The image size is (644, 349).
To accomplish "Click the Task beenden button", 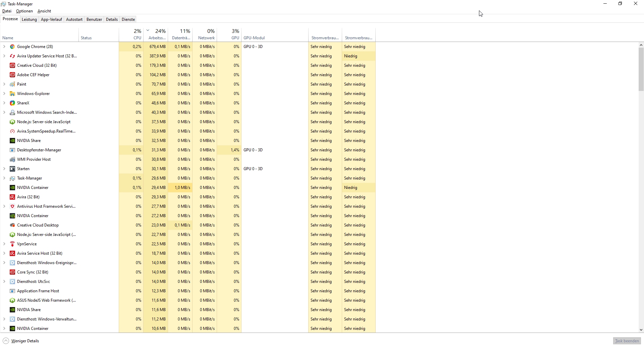I will pyautogui.click(x=627, y=341).
